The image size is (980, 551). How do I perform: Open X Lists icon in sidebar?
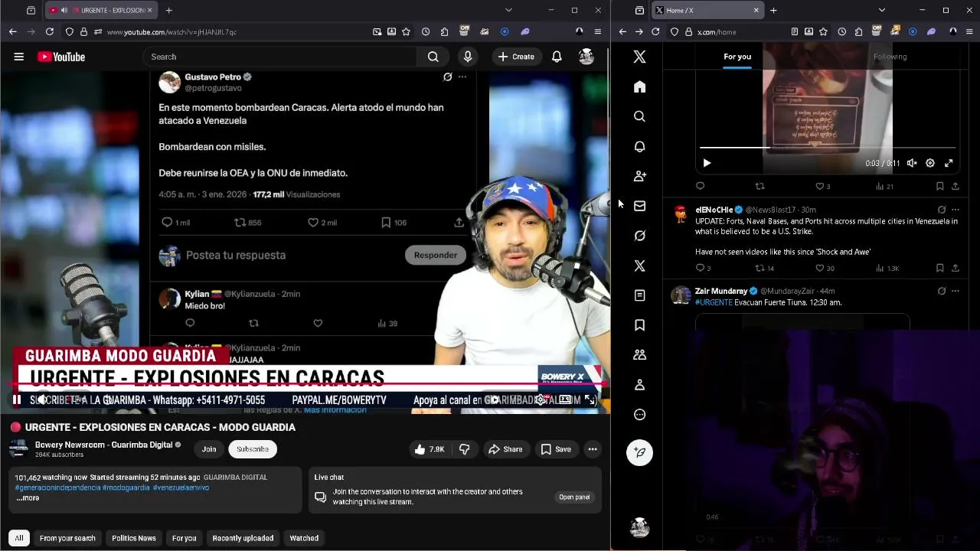[x=640, y=295]
